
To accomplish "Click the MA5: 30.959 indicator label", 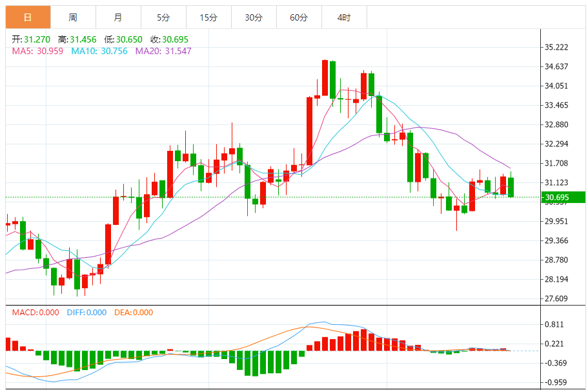I will tap(37, 51).
